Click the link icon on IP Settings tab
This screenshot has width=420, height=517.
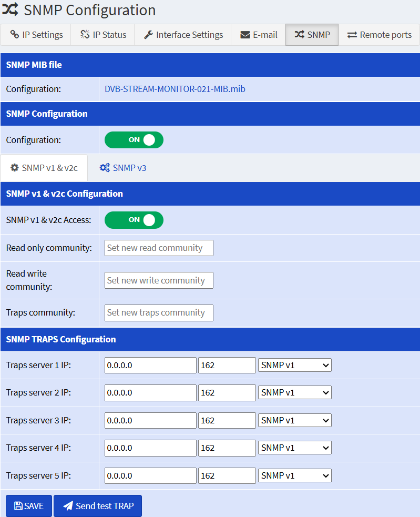pyautogui.click(x=15, y=34)
